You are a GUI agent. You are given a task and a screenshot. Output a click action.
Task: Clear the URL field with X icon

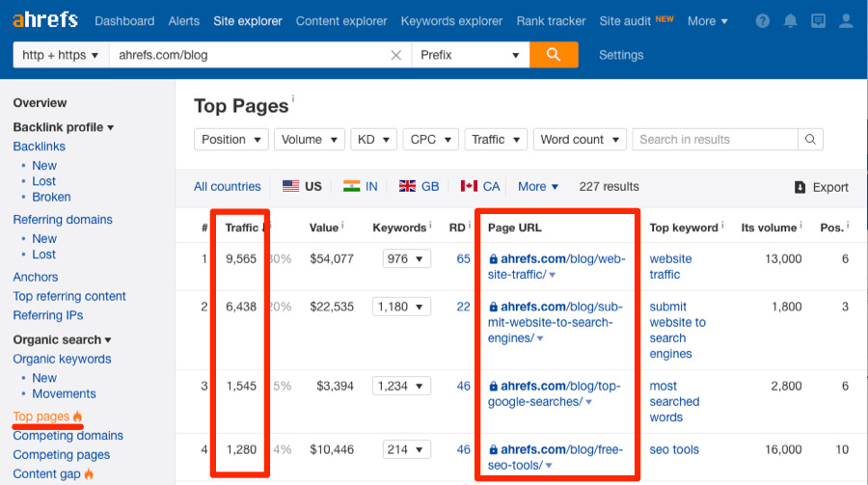396,55
